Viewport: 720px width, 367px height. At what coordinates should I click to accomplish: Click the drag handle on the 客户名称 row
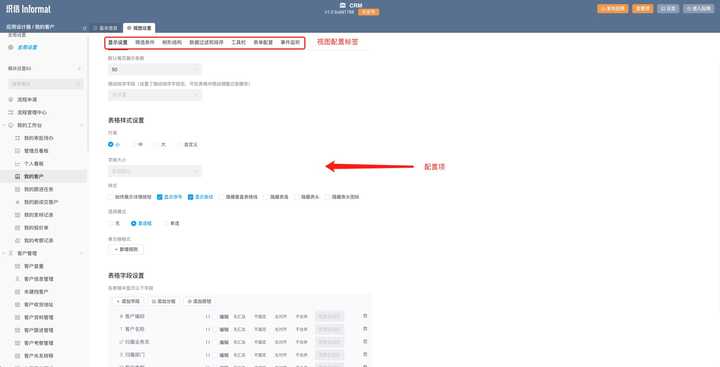coord(208,329)
